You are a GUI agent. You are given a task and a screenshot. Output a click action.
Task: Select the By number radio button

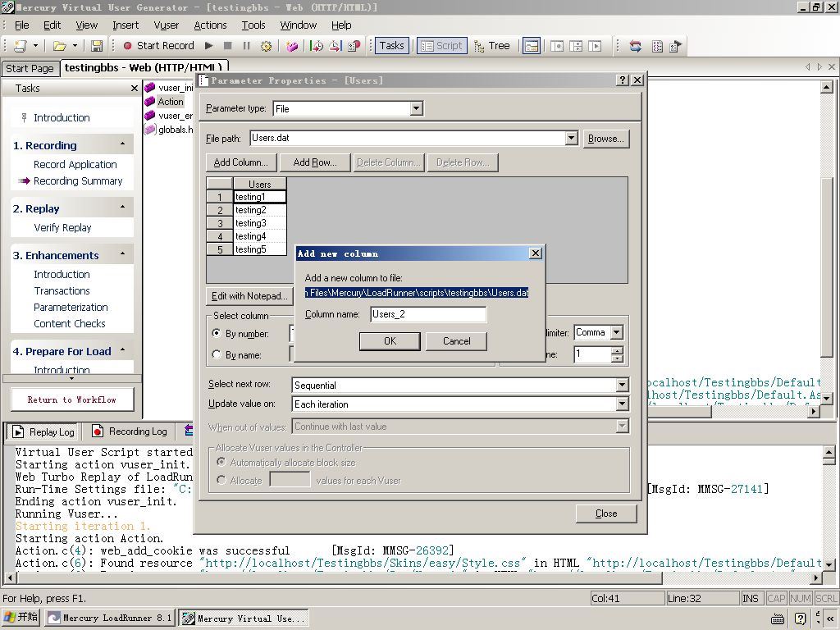tap(217, 333)
